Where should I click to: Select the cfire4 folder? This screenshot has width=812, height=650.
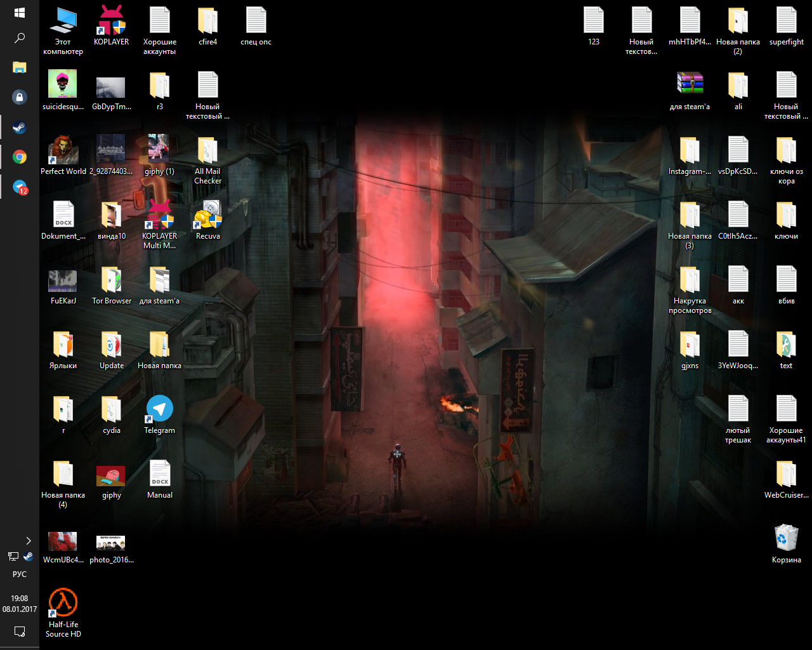[208, 26]
